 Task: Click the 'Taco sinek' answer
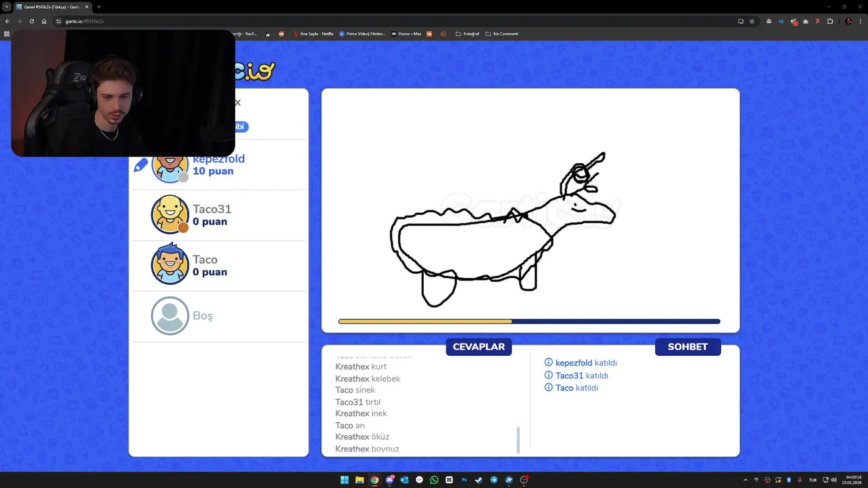[355, 390]
